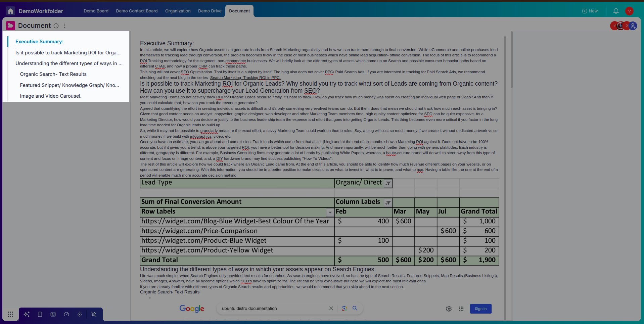Switch to the Demo Contact Board tab
644x324 pixels.
click(137, 11)
